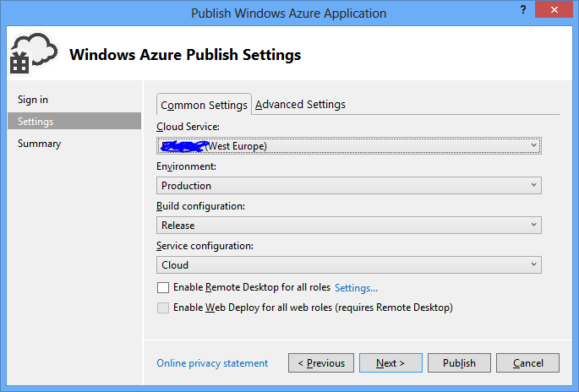The width and height of the screenshot is (579, 392).
Task: Open the Environment dropdown showing Production
Action: tap(349, 185)
